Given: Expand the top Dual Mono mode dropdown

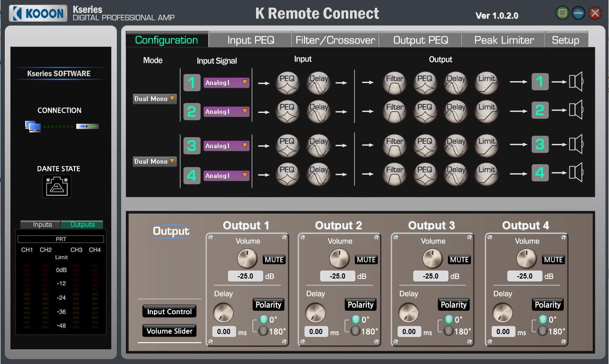Looking at the screenshot, I should pos(155,99).
